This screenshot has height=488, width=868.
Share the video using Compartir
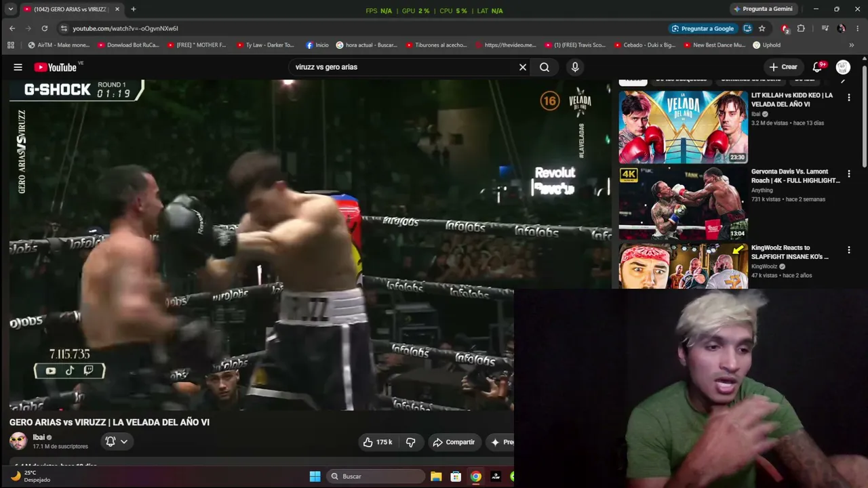[x=454, y=442]
